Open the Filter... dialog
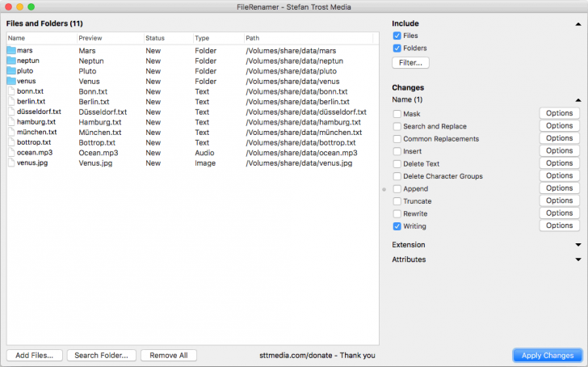The image size is (588, 367). pyautogui.click(x=410, y=63)
